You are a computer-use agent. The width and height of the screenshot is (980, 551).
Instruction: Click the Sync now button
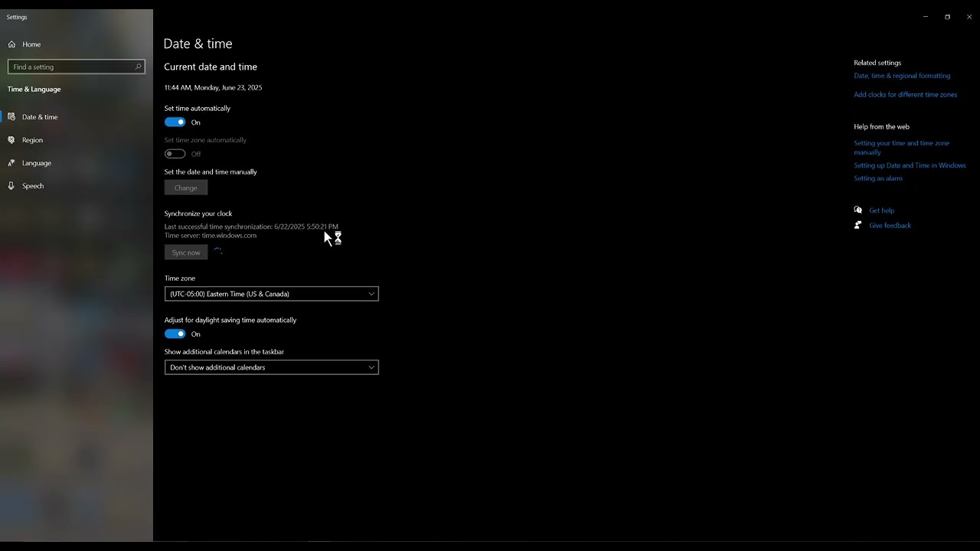pyautogui.click(x=186, y=253)
